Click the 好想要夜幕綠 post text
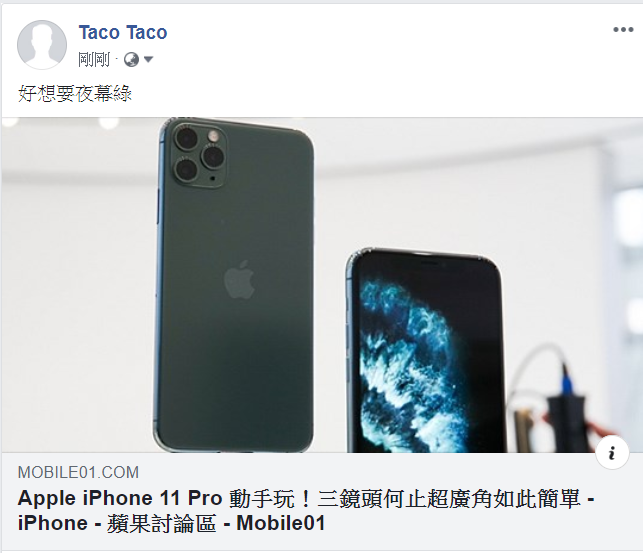 [75, 93]
